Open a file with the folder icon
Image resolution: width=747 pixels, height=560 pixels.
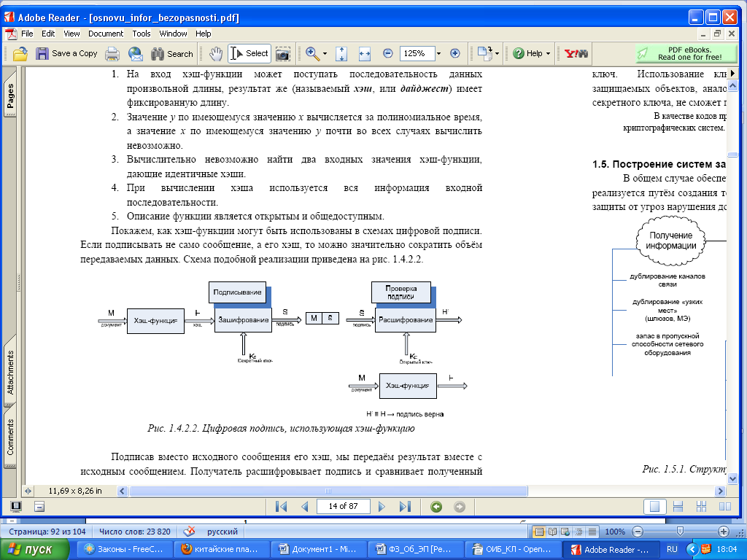(20, 54)
